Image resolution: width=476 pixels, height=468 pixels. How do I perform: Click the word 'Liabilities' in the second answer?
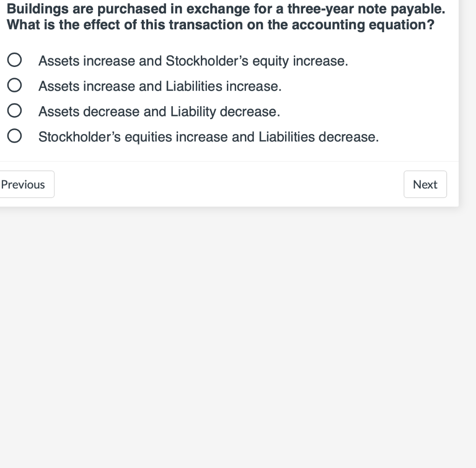coord(194,87)
